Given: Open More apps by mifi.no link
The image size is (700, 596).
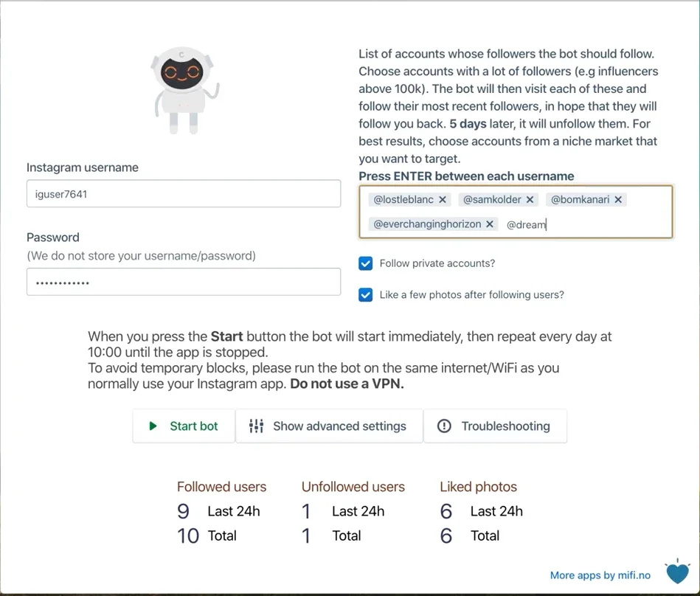Looking at the screenshot, I should tap(600, 575).
